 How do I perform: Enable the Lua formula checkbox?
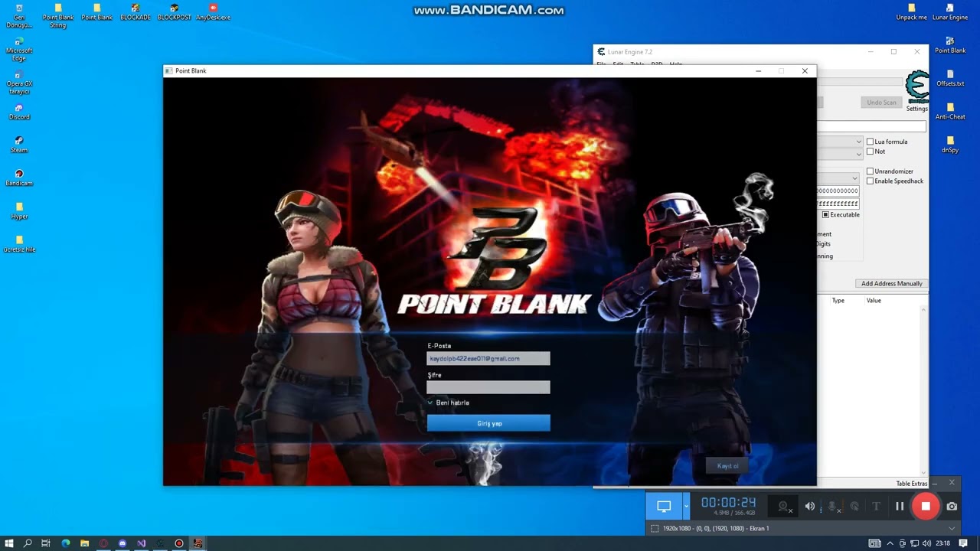point(870,142)
